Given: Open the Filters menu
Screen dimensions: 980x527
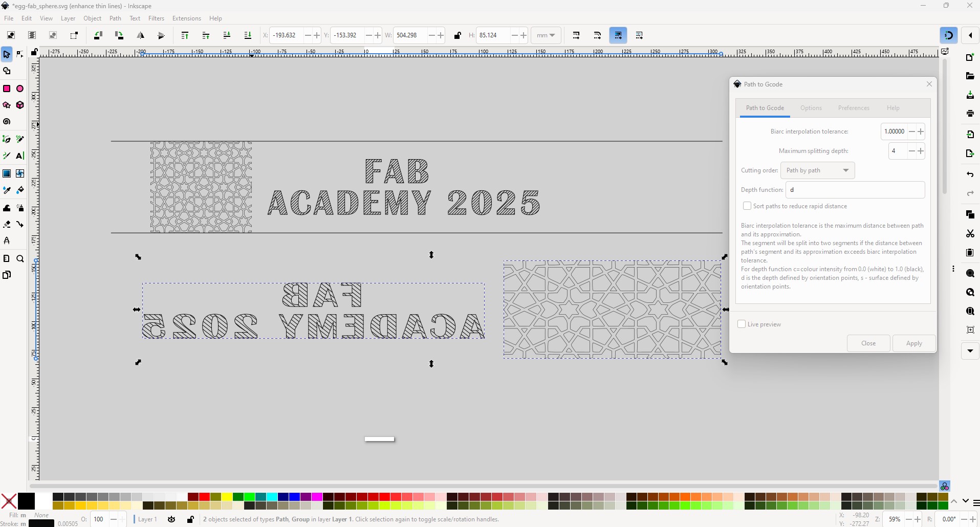Looking at the screenshot, I should point(156,18).
